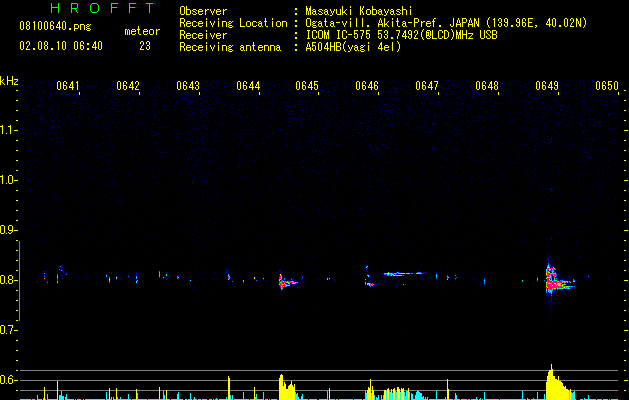Viewport: 629px width, 400px height.
Task: Click the kHz axis unit label
Action: click(x=9, y=81)
